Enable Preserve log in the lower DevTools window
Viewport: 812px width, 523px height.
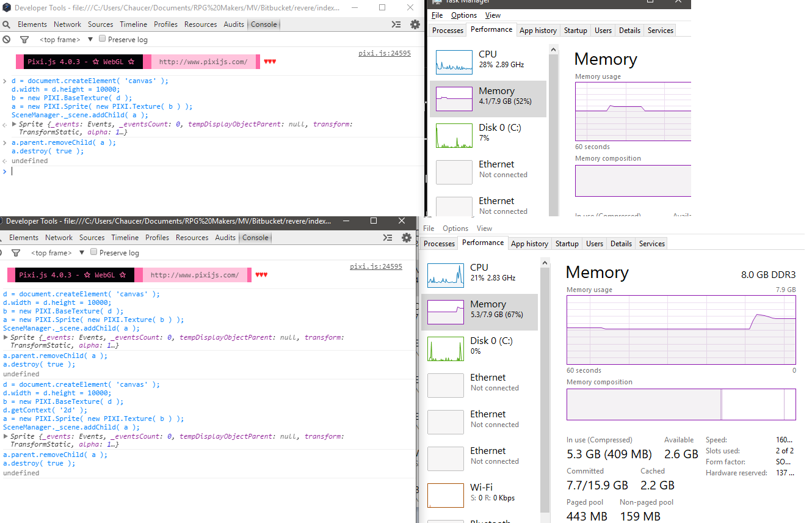[x=94, y=252]
